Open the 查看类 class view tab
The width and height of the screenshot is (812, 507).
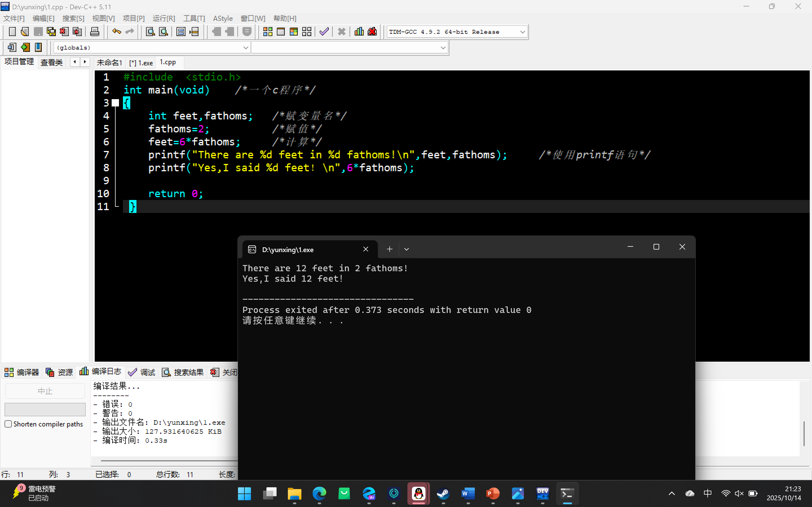[51, 62]
